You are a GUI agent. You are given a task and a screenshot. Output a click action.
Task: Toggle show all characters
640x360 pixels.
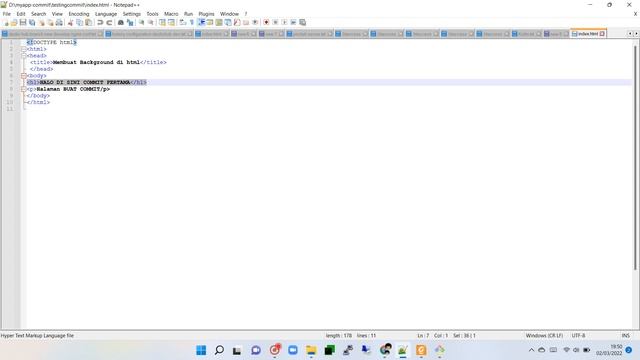191,22
